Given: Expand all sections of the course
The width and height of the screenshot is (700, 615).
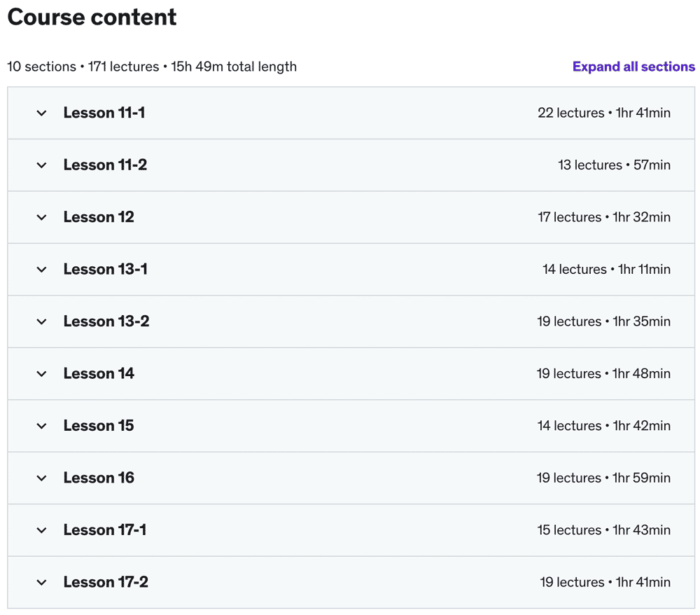Looking at the screenshot, I should point(633,67).
